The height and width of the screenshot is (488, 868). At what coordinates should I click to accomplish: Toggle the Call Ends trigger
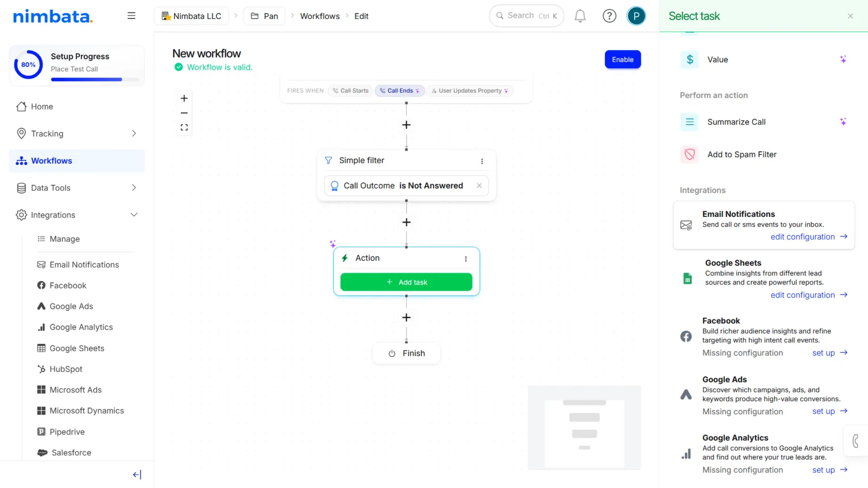click(399, 91)
